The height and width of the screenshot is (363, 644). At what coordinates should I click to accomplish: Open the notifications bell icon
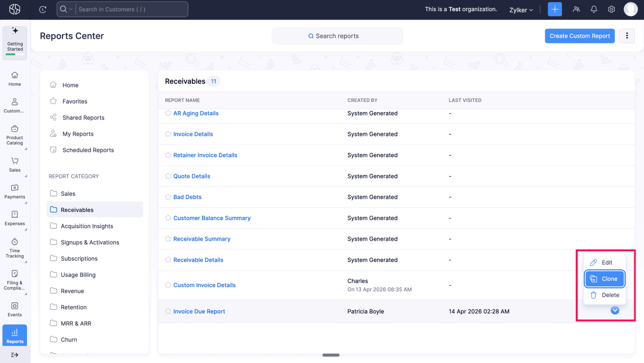coord(594,9)
